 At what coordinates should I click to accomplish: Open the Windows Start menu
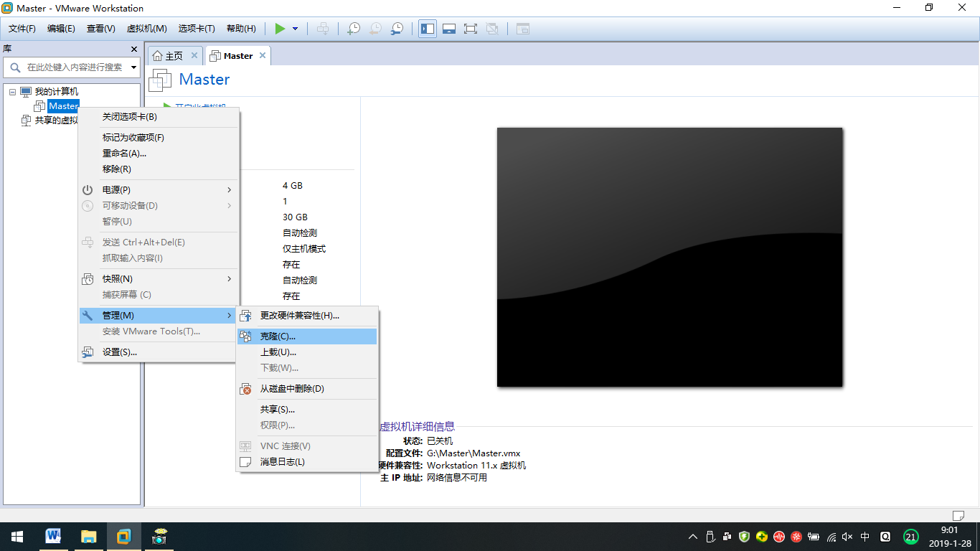pyautogui.click(x=17, y=537)
